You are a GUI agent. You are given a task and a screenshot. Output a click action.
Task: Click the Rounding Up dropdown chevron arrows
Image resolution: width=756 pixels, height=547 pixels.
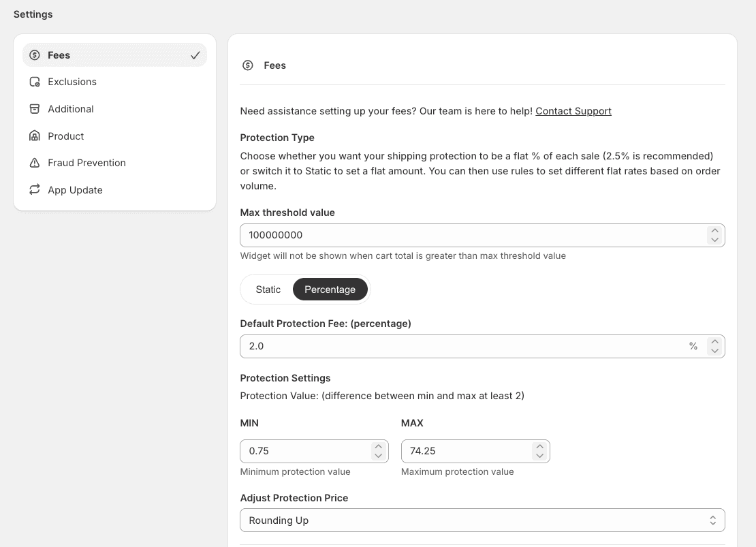coord(712,520)
